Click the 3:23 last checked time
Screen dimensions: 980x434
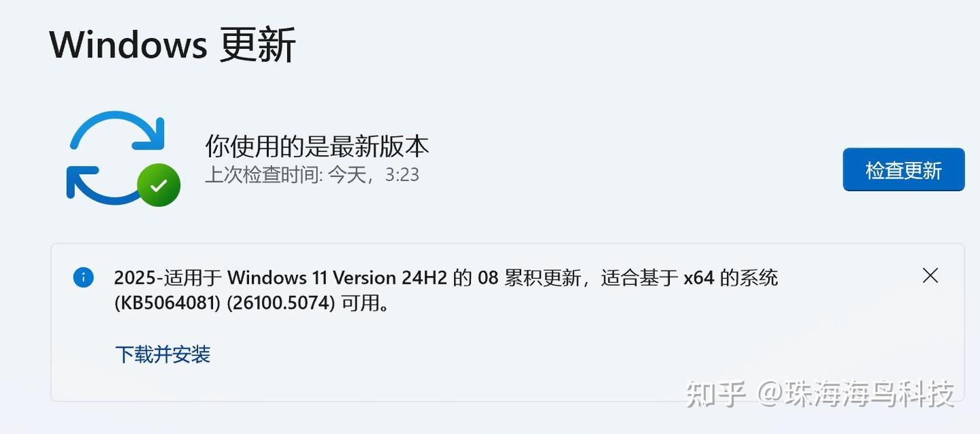[x=402, y=175]
